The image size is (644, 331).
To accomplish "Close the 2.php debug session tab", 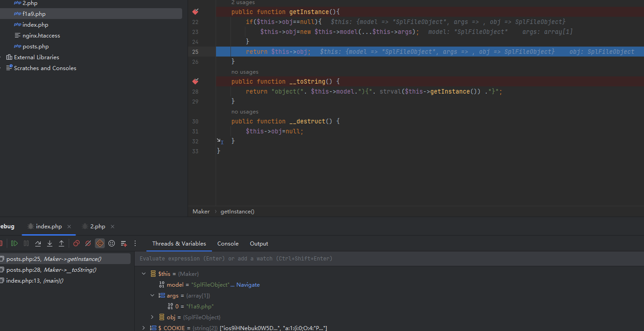I will pyautogui.click(x=113, y=227).
